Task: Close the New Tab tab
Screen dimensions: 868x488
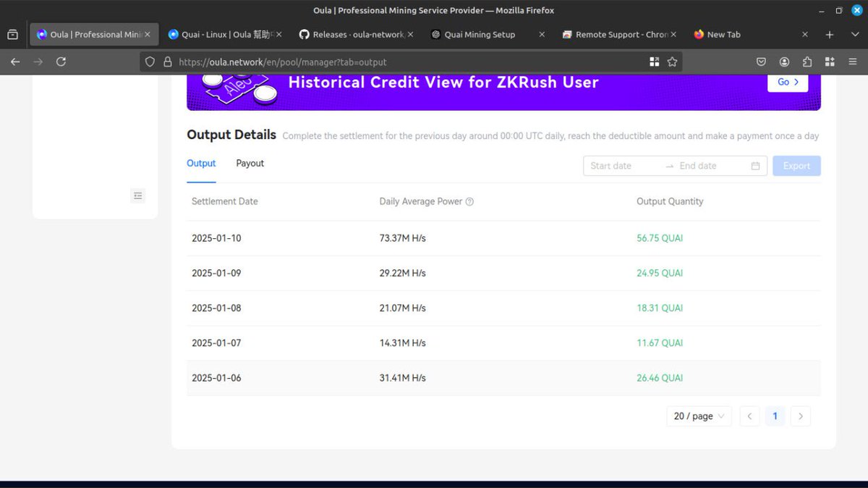Action: click(805, 34)
